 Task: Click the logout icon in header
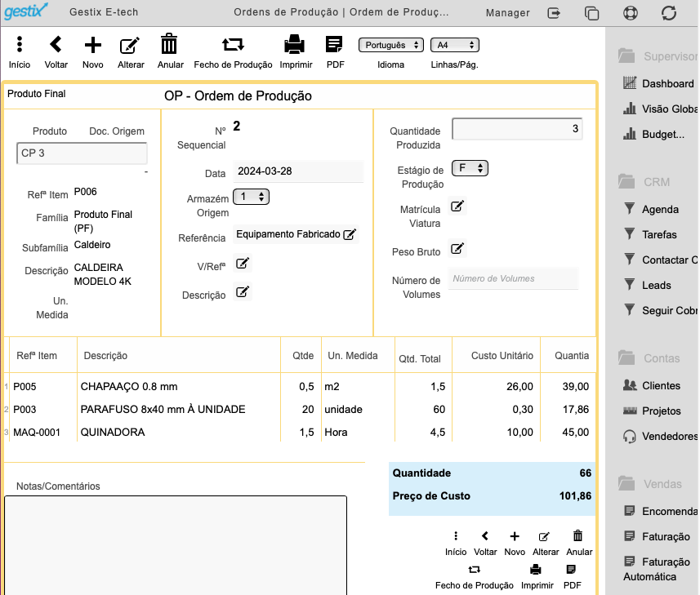(x=554, y=13)
